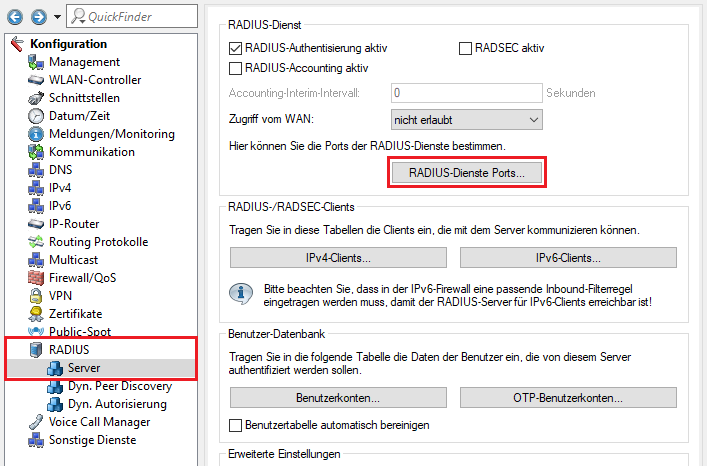
Task: Click the forward navigation arrow icon
Action: point(39,17)
